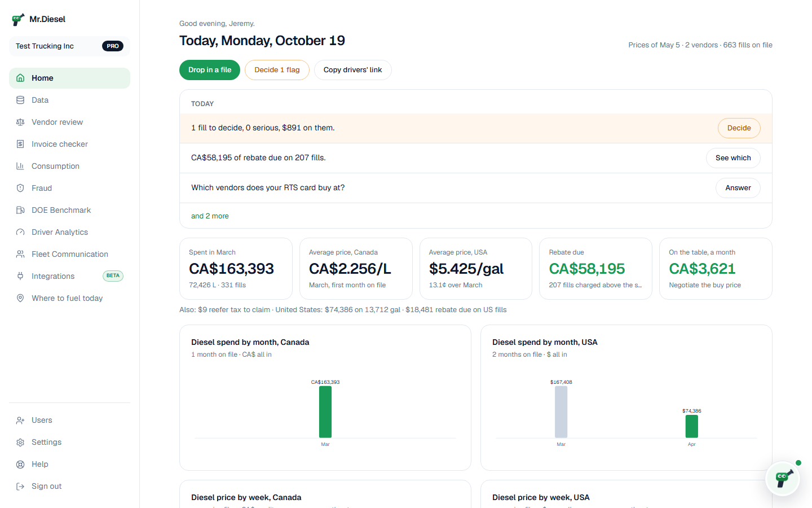Open the Consumption section
This screenshot has width=812, height=508.
pyautogui.click(x=69, y=166)
